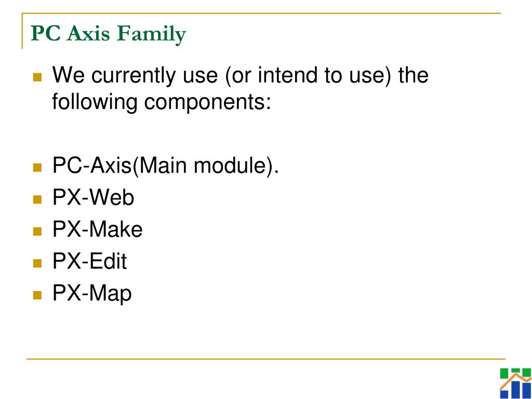This screenshot has width=532, height=399.
Task: Click the PX-Map list item text
Action: [92, 294]
